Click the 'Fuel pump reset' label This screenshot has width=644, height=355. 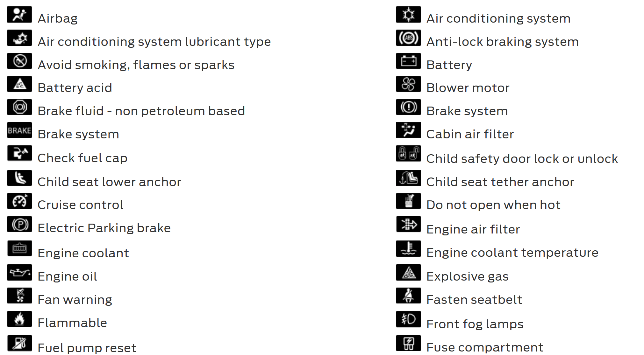click(87, 348)
